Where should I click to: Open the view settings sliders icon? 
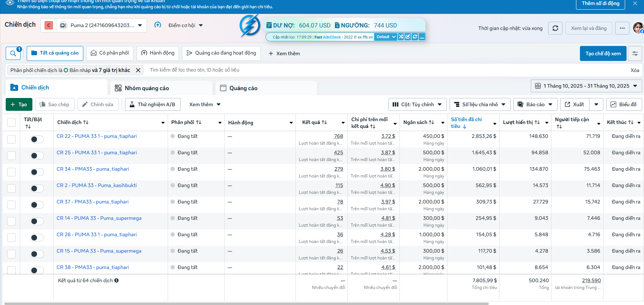click(635, 53)
